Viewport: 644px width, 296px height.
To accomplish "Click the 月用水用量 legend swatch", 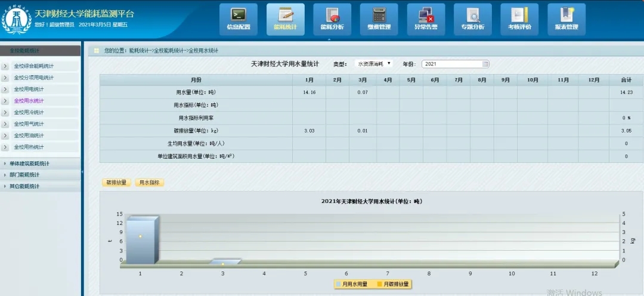I will tap(338, 284).
